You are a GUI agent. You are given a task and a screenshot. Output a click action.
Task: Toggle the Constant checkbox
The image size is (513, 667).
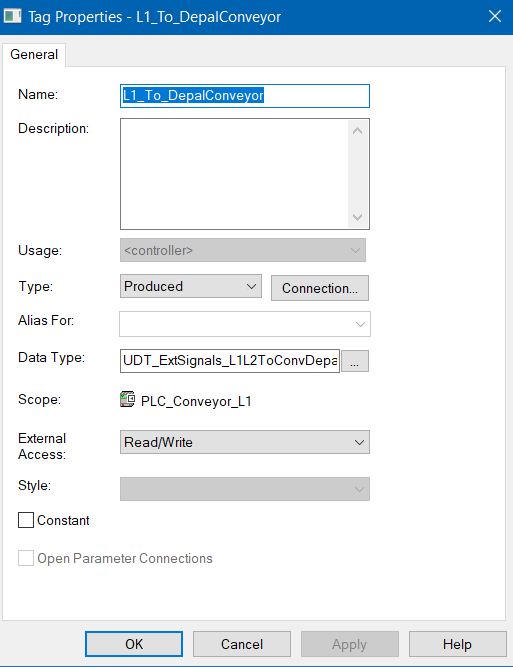tap(26, 520)
